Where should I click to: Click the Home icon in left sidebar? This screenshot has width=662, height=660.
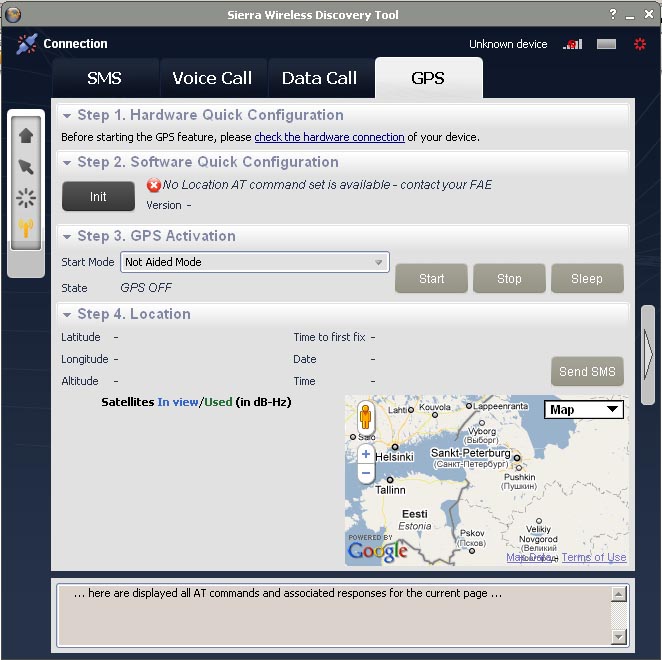(26, 135)
